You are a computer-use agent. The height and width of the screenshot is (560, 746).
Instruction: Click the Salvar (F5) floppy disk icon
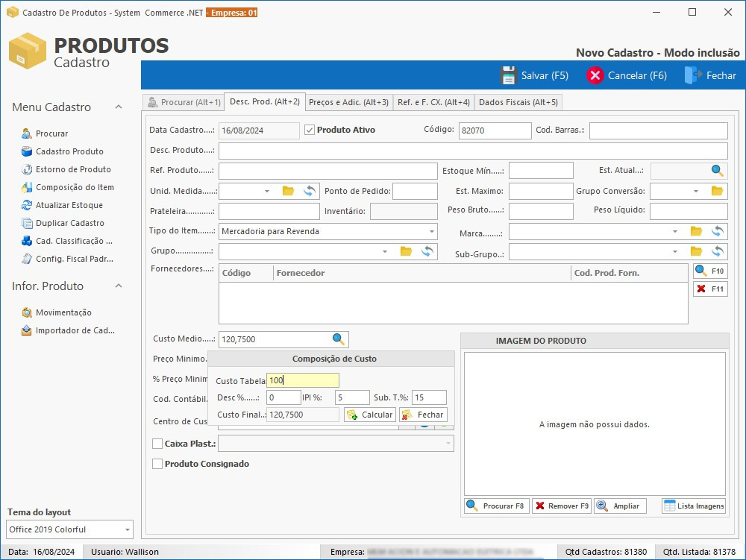click(x=509, y=75)
